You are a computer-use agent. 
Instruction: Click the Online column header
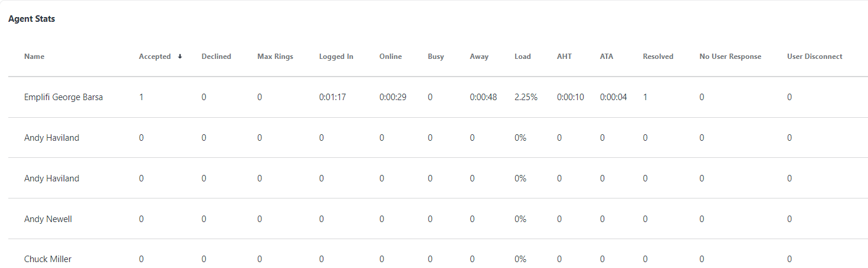[x=390, y=57]
